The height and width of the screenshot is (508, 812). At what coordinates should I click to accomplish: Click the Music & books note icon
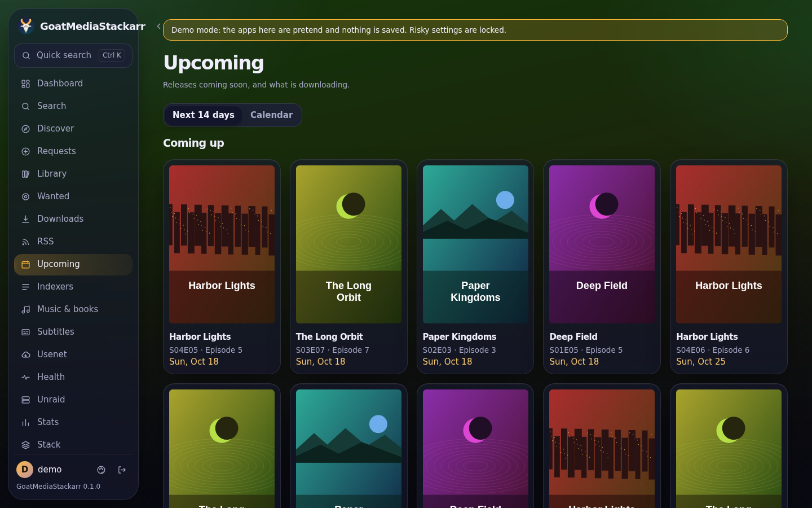tap(25, 309)
